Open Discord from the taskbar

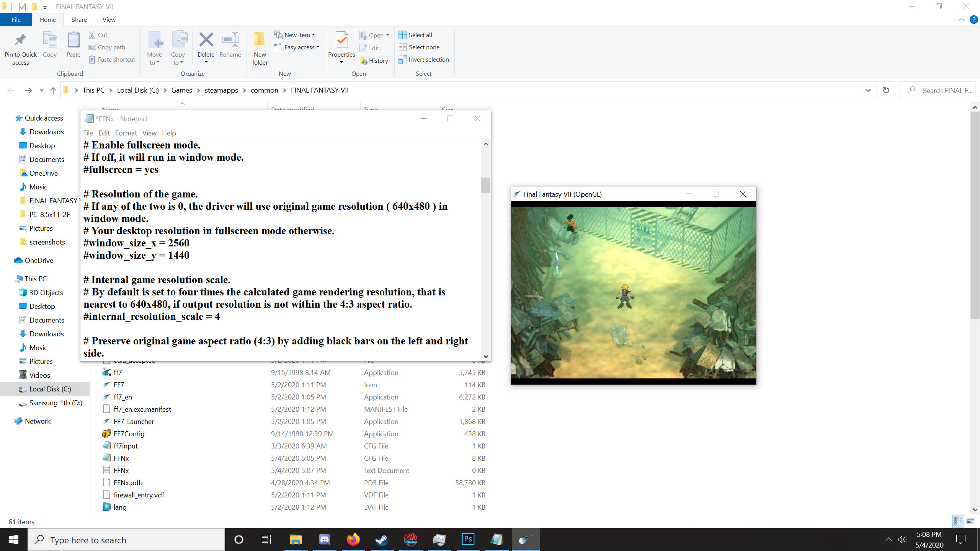325,540
